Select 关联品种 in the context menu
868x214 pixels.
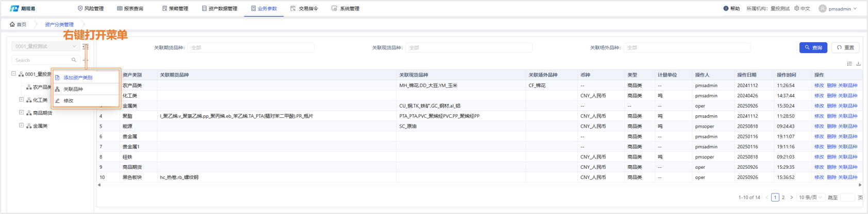(x=73, y=89)
